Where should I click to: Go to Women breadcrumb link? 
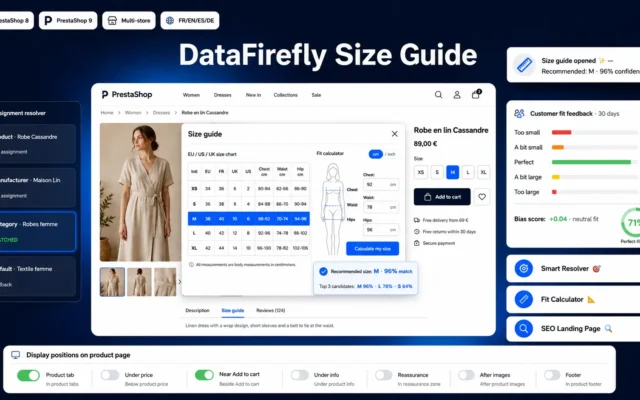point(133,113)
